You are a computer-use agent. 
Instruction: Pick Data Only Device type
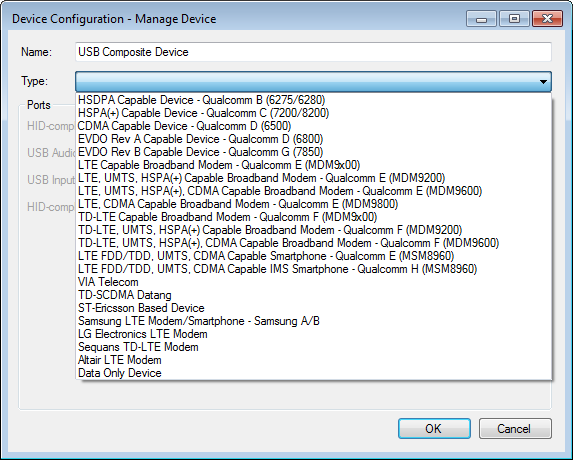click(314, 373)
